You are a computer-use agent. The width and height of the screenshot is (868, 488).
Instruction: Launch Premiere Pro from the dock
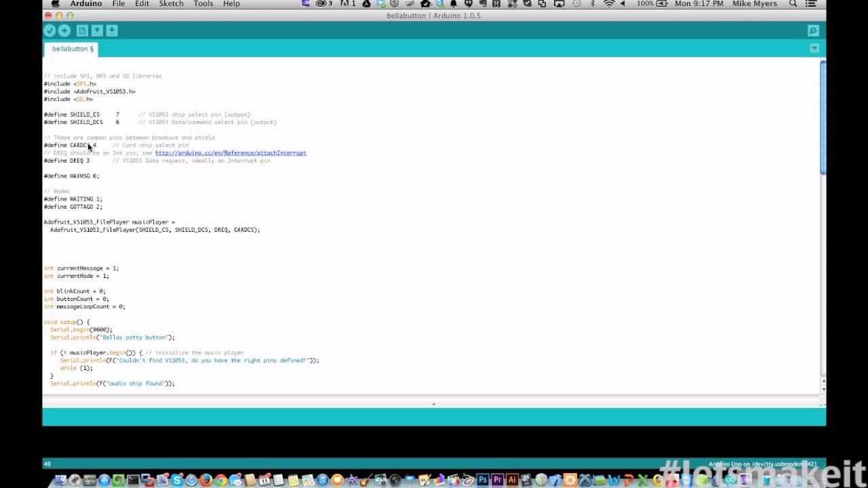pyautogui.click(x=498, y=480)
